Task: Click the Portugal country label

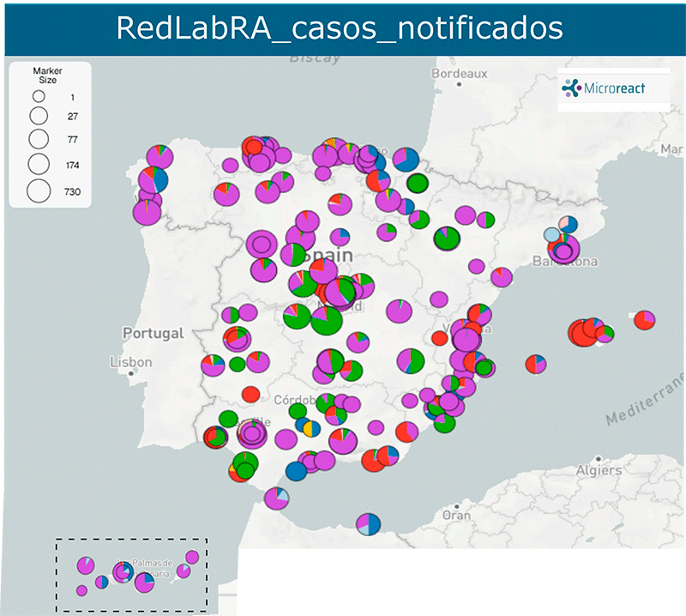Action: (153, 332)
